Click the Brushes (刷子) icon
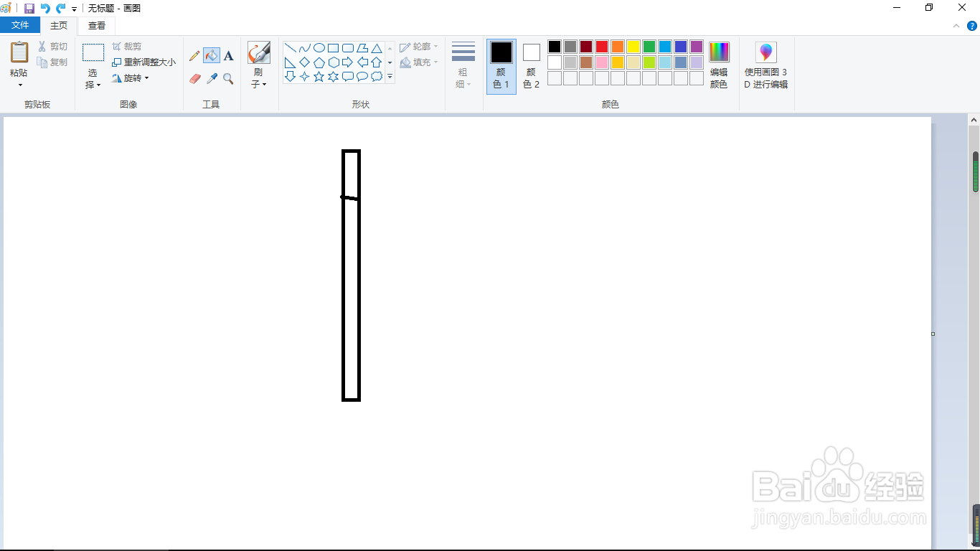The height and width of the screenshot is (551, 980). click(x=258, y=52)
